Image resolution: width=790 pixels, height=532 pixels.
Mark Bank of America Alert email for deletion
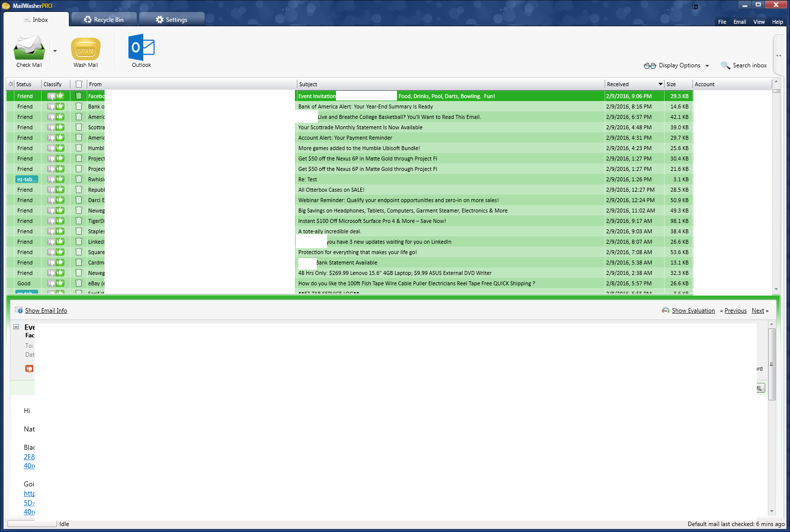pyautogui.click(x=79, y=106)
